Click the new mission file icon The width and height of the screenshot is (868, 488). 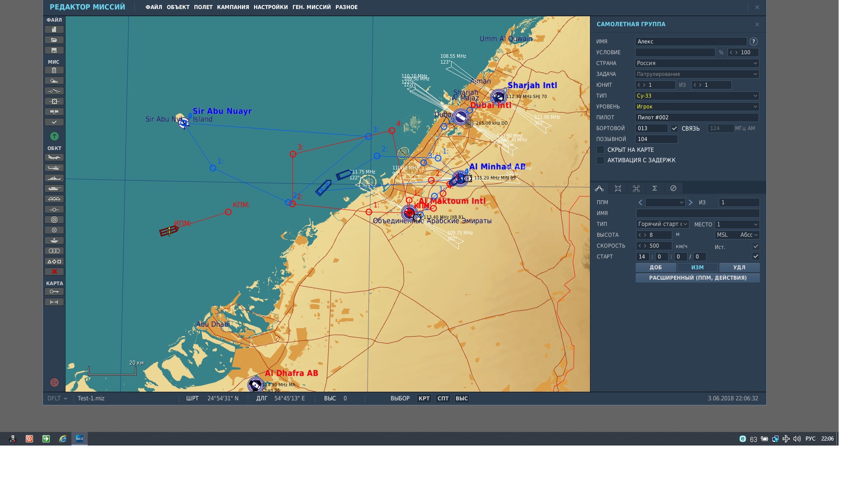tap(54, 29)
